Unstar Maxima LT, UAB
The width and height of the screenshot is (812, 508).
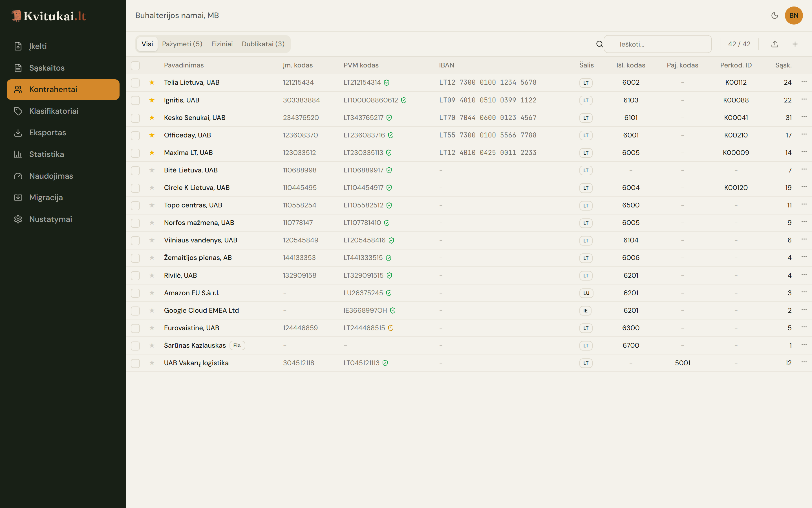coord(152,153)
